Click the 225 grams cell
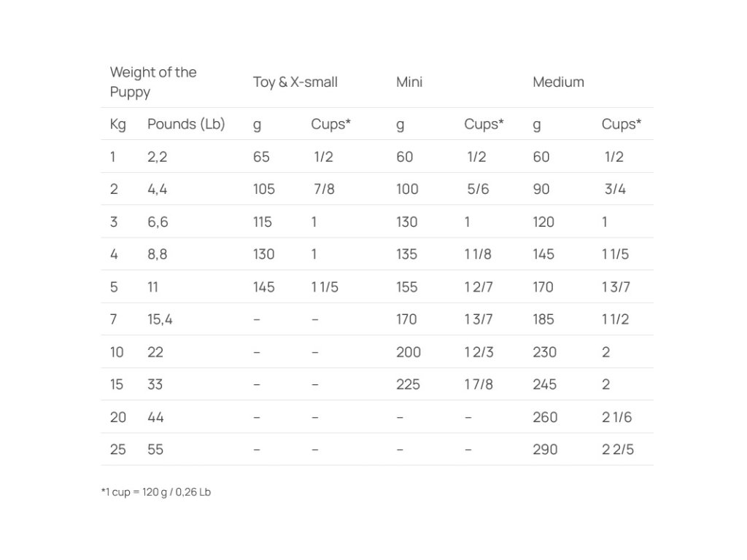The image size is (747, 560). coord(408,384)
